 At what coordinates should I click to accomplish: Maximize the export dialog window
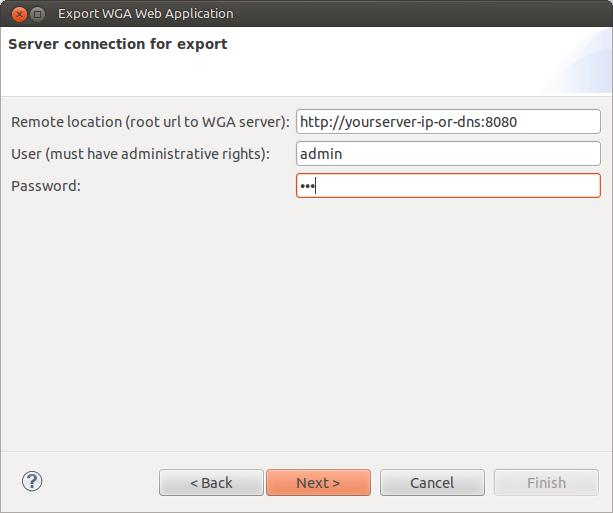click(x=38, y=14)
